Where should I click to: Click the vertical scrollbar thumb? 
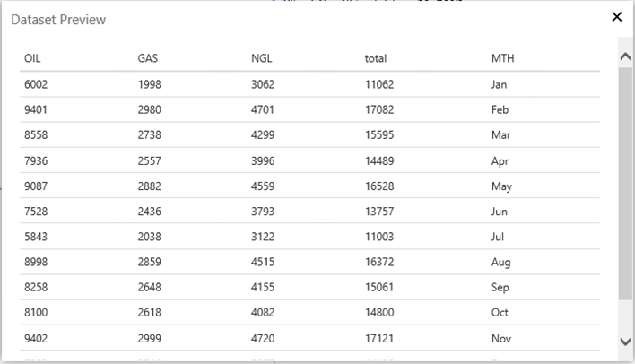point(626,179)
